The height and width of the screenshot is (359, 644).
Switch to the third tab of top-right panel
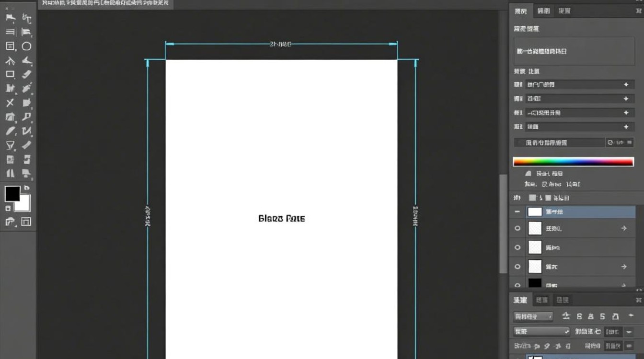[x=564, y=11]
